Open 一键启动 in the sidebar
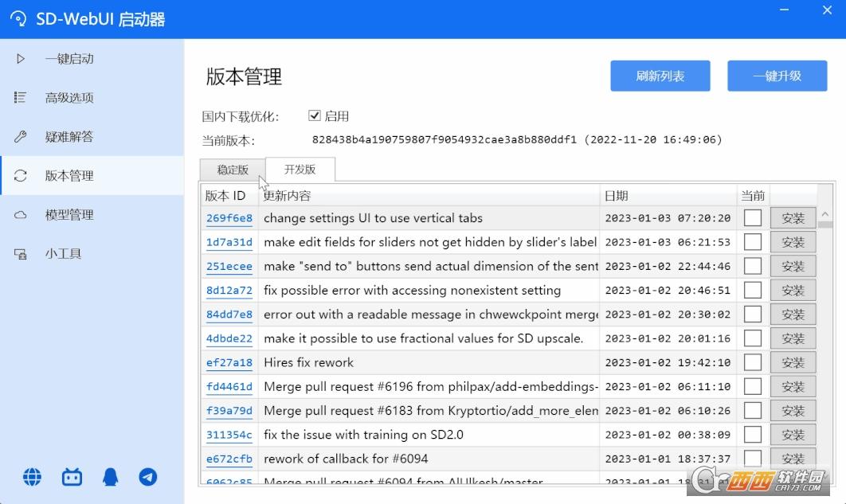Image resolution: width=846 pixels, height=504 pixels. pyautogui.click(x=92, y=58)
